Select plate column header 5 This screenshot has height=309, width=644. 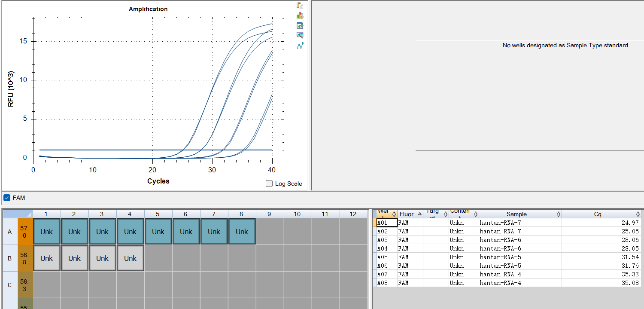pyautogui.click(x=158, y=214)
